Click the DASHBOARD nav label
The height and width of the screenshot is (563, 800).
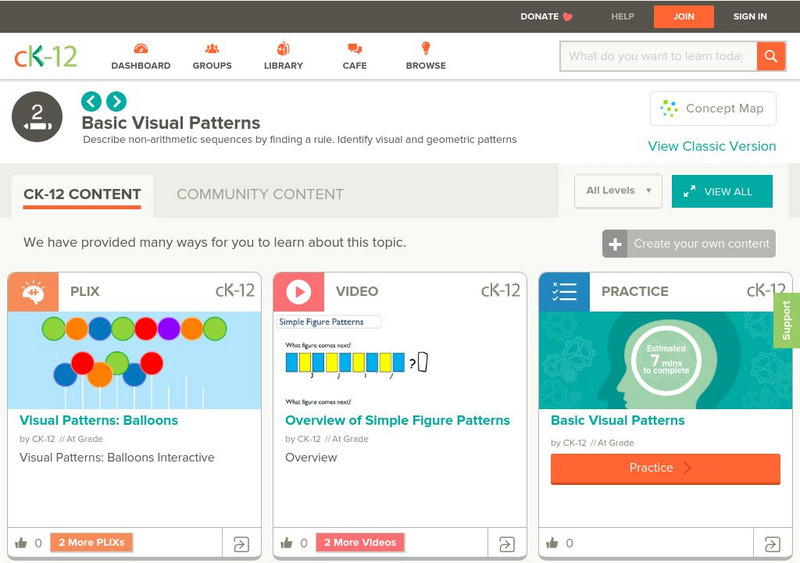(x=141, y=66)
